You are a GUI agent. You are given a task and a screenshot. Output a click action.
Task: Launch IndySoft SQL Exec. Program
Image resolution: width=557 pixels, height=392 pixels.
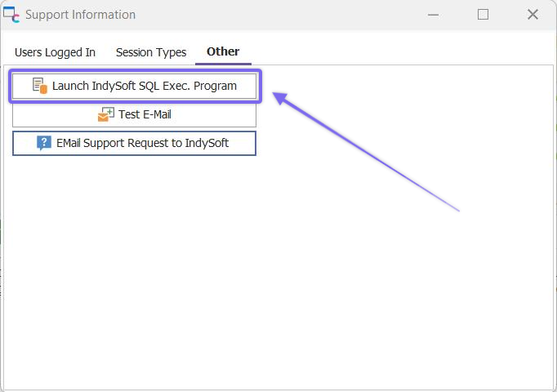coord(144,86)
